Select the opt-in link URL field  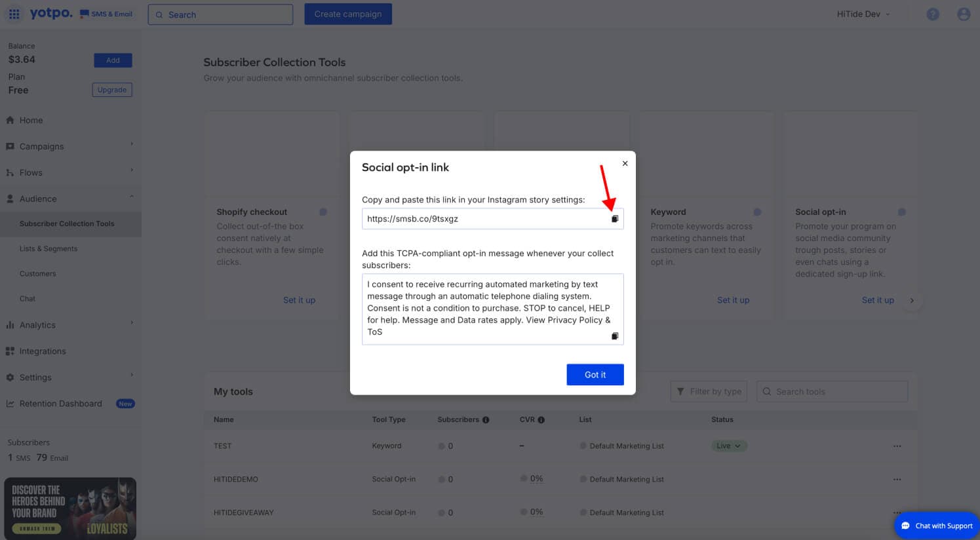pyautogui.click(x=492, y=219)
